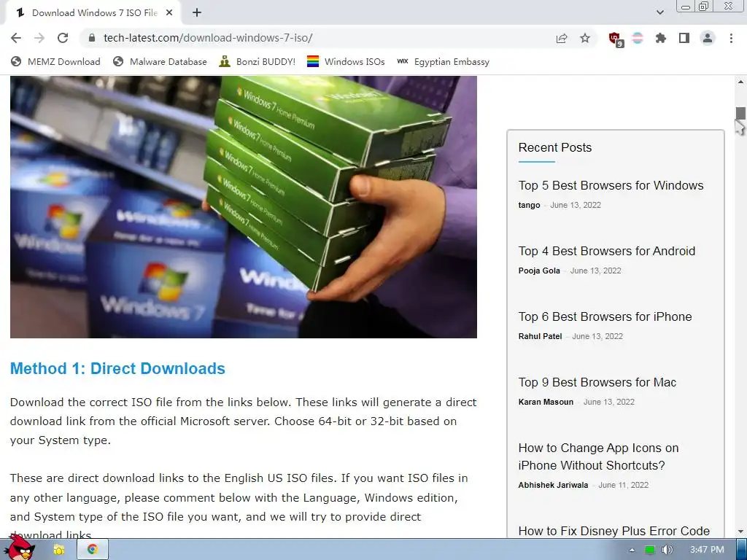Screen dimensions: 747x560
Task: Open the Egyptian Embassy bookmark
Action: tap(443, 61)
